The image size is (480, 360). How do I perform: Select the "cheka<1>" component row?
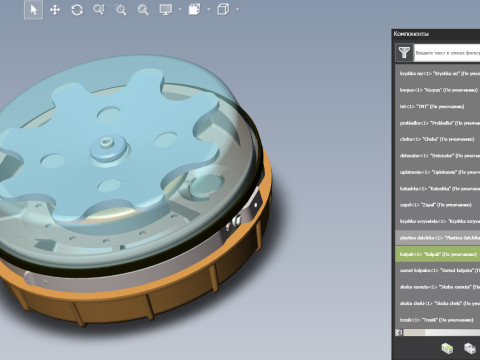[x=438, y=139]
